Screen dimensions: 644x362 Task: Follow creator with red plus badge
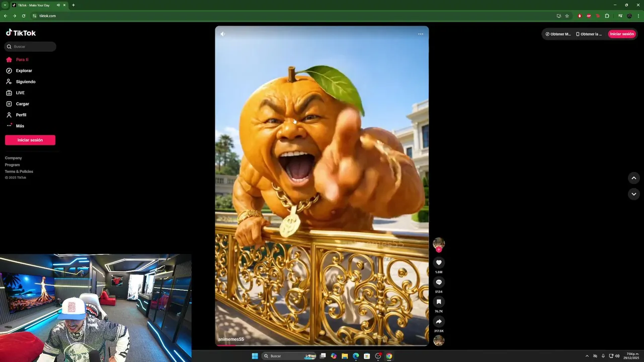pyautogui.click(x=439, y=249)
